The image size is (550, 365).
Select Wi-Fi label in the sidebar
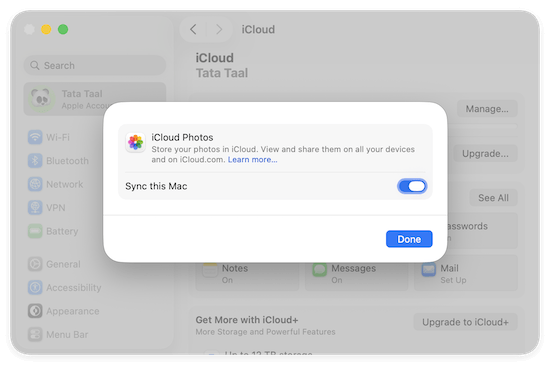click(58, 137)
